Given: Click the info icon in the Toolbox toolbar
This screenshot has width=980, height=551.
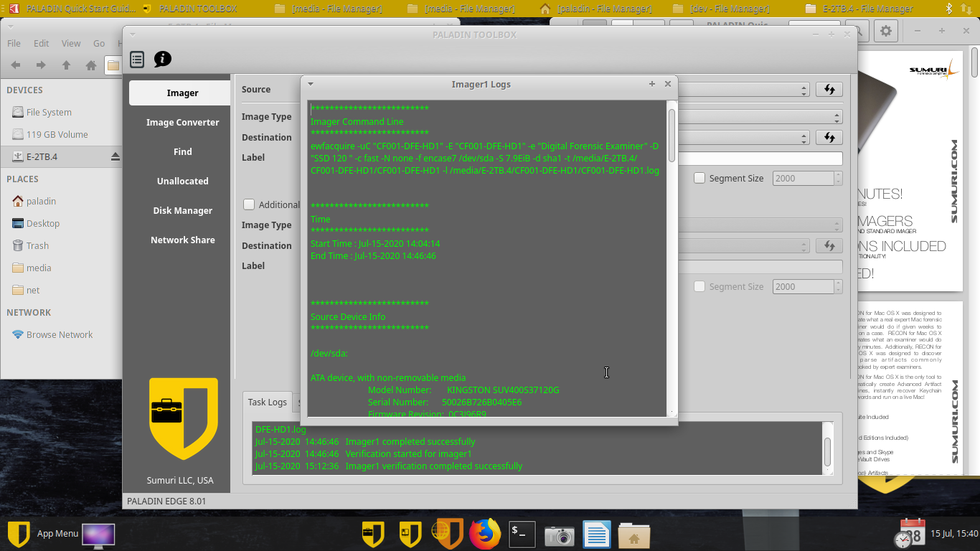Looking at the screenshot, I should (162, 60).
